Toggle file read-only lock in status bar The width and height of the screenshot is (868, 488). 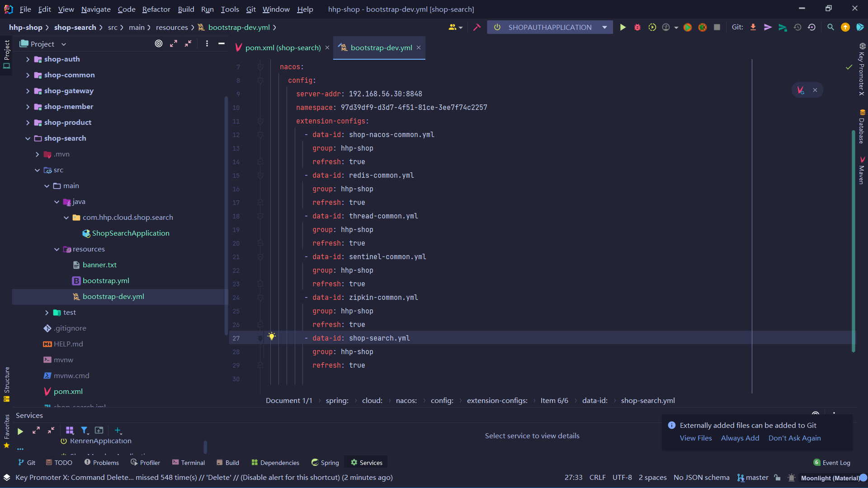[777, 478]
